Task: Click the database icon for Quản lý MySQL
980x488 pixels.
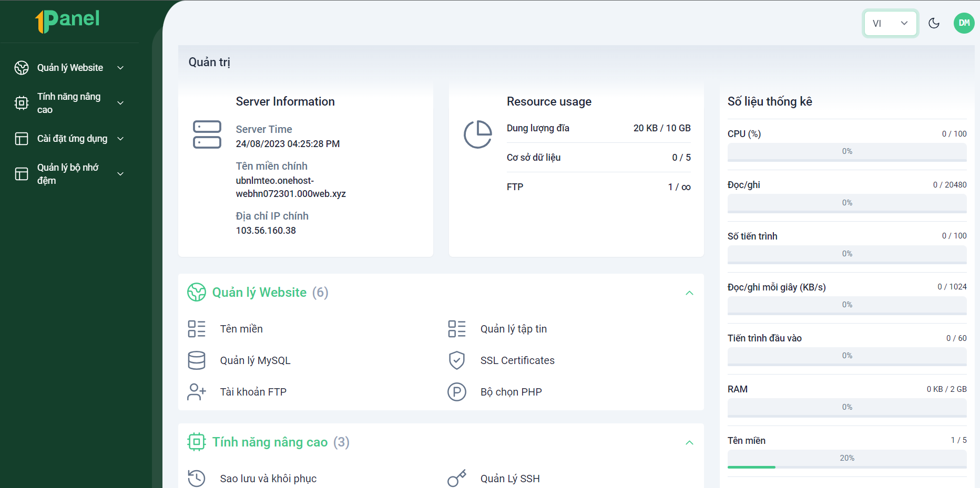Action: tap(197, 360)
